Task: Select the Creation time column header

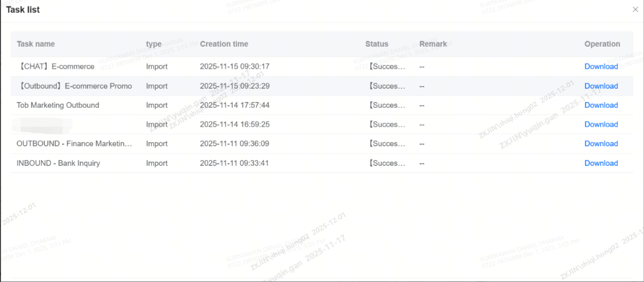Action: tap(224, 44)
